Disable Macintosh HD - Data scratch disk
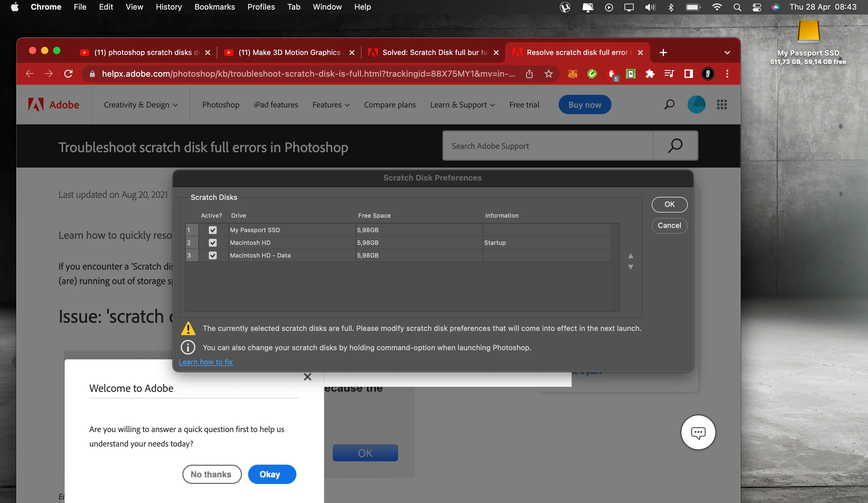This screenshot has width=868, height=503. pos(212,255)
